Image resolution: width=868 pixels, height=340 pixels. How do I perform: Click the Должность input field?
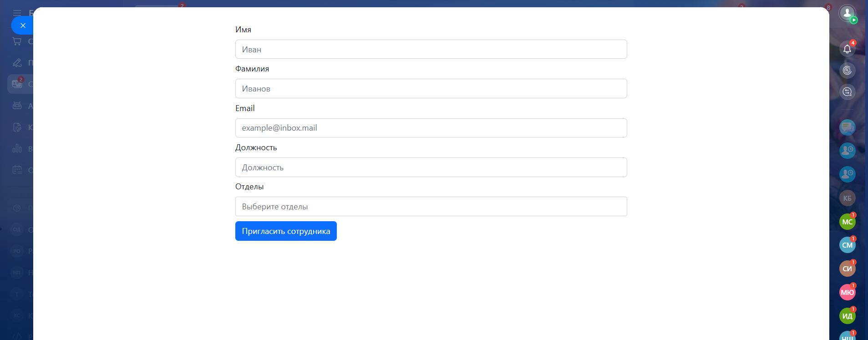[431, 167]
